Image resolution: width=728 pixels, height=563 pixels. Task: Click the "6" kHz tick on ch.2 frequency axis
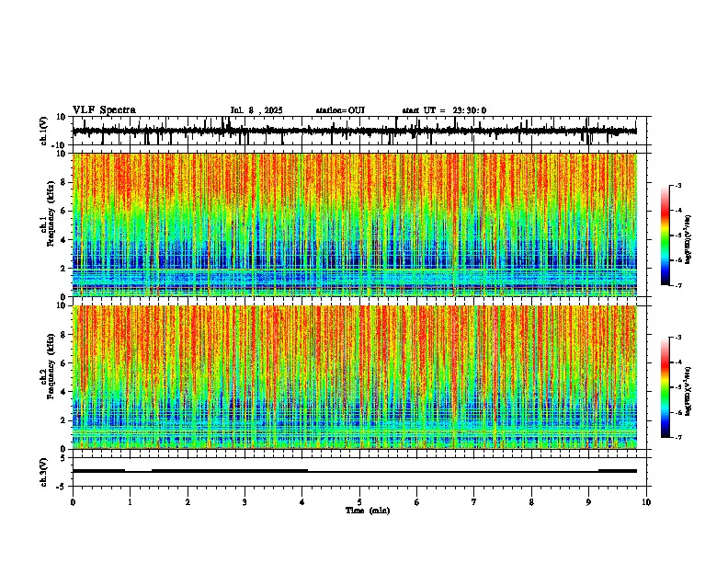[63, 363]
